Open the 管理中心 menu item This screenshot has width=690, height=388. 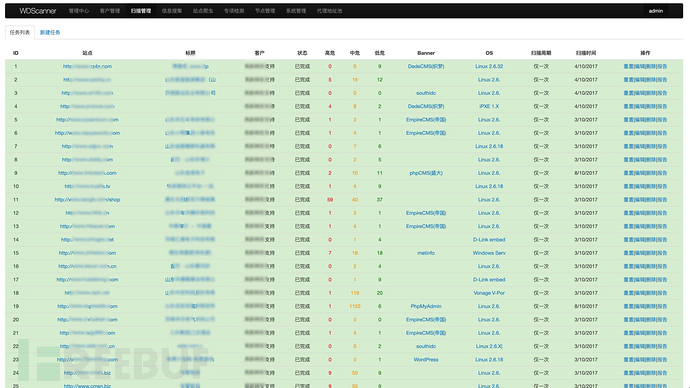click(79, 11)
